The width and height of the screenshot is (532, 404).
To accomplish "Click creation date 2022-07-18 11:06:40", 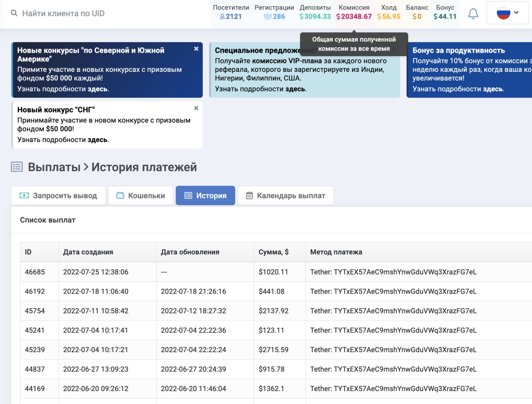I will click(96, 291).
